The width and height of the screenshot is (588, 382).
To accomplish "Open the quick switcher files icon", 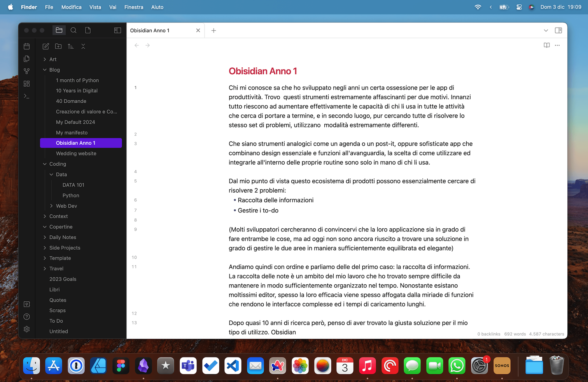I will [26, 59].
